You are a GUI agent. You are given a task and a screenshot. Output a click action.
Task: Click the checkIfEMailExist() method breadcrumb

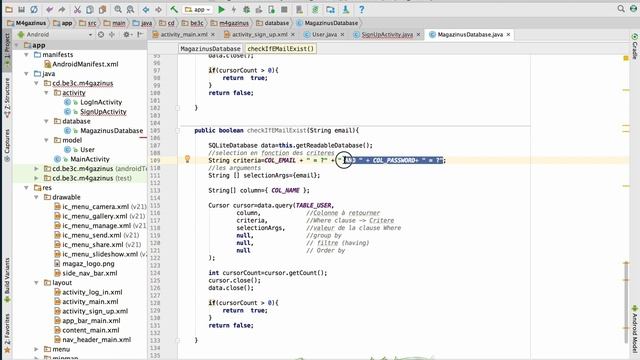pyautogui.click(x=281, y=49)
